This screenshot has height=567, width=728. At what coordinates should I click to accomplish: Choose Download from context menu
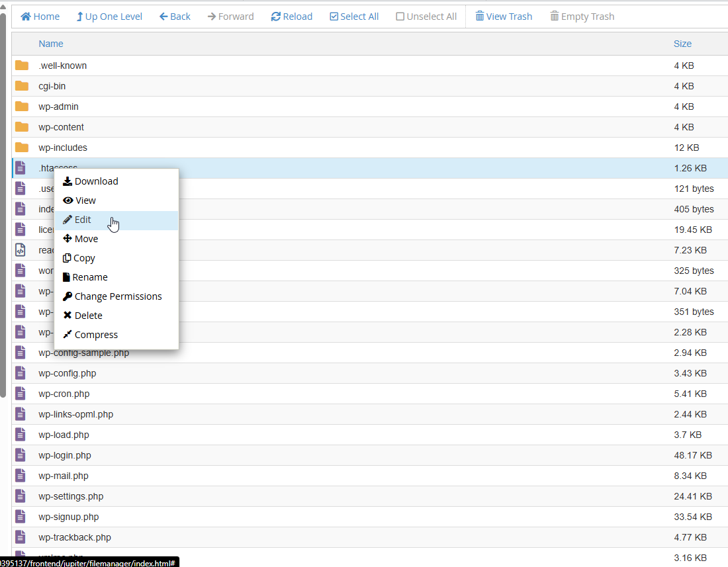(116, 181)
